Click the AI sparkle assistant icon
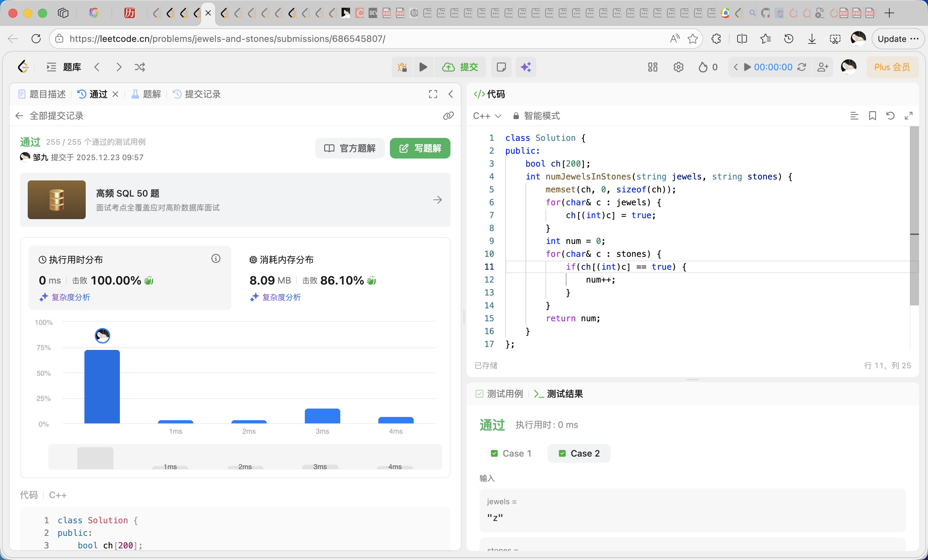The width and height of the screenshot is (928, 560). click(526, 67)
